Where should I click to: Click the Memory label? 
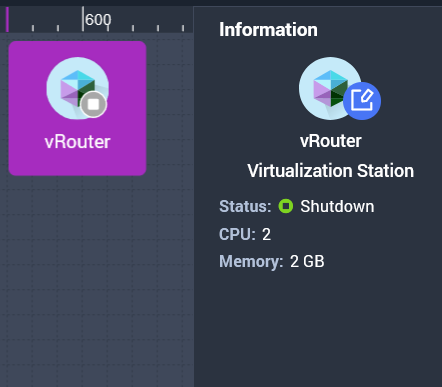251,262
